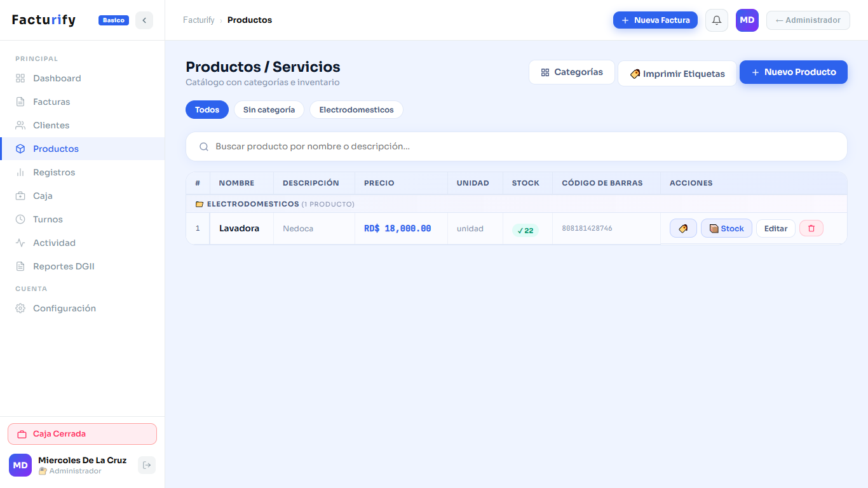
Task: Click the logout icon beside Miercoles De La Cruz
Action: (147, 465)
